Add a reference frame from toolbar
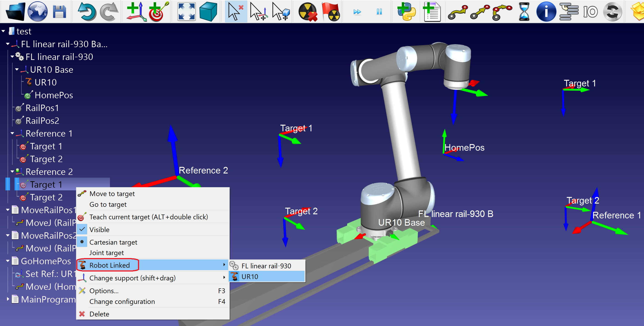The height and width of the screenshot is (326, 644). point(136,12)
